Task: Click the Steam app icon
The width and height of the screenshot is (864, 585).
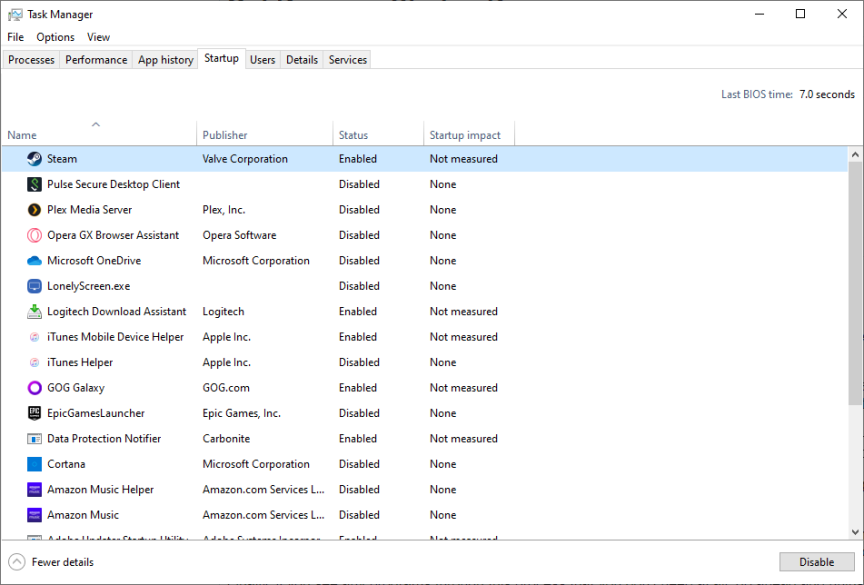Action: pos(34,159)
